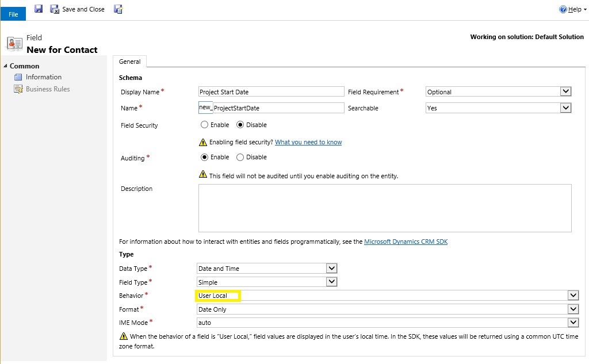
Task: Click the Save and Close icon
Action: tap(55, 9)
